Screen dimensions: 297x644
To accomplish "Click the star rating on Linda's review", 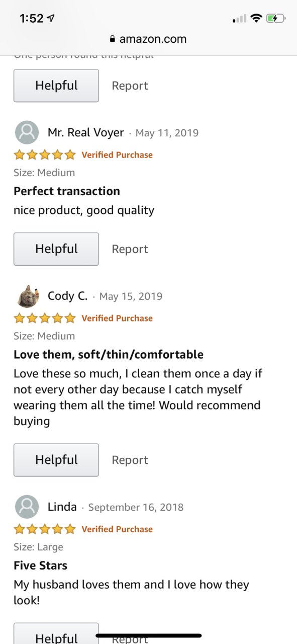I will [x=45, y=529].
